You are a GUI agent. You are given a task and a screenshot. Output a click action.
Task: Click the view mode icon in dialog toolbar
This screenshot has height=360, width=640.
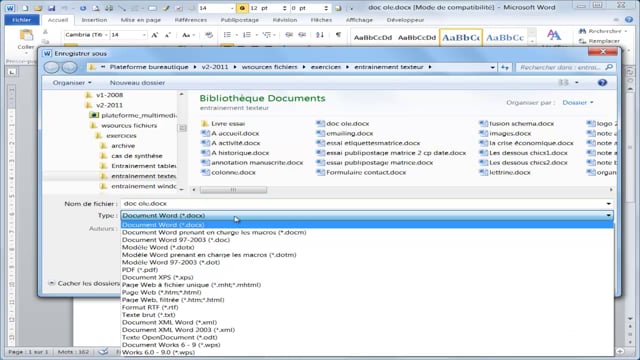click(x=564, y=83)
